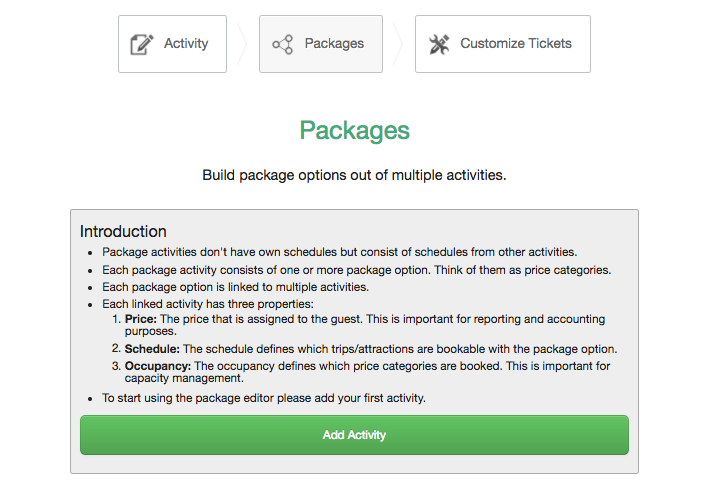
Task: Click the share nodes icon beside Packages
Action: point(282,44)
